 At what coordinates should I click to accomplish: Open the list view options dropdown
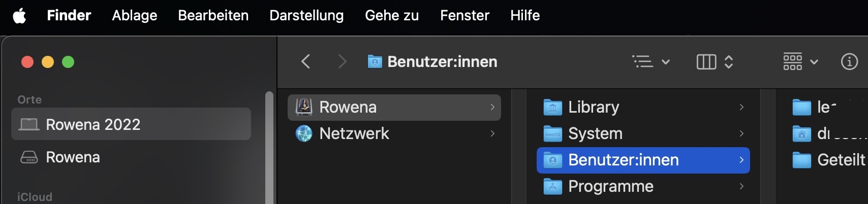[x=651, y=62]
